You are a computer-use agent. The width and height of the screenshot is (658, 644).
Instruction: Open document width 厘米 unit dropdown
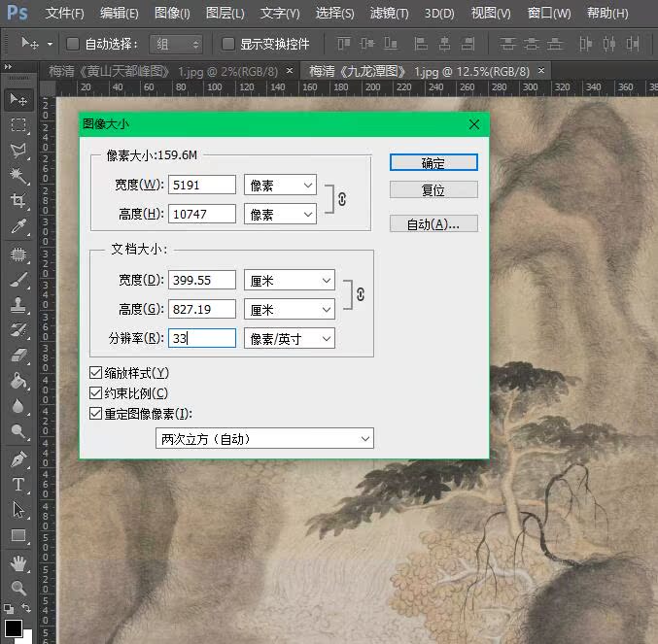[x=289, y=280]
